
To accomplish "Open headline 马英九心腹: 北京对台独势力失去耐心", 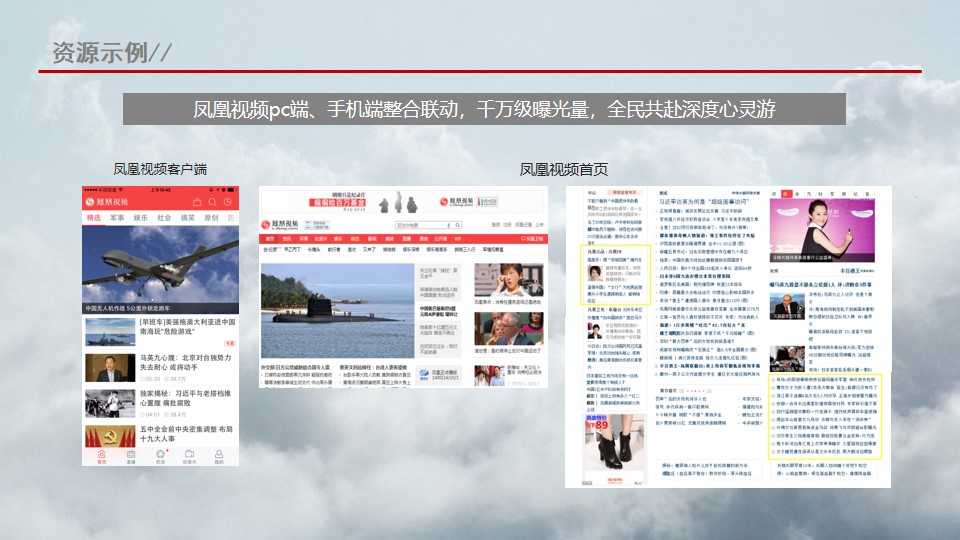I will click(x=186, y=362).
